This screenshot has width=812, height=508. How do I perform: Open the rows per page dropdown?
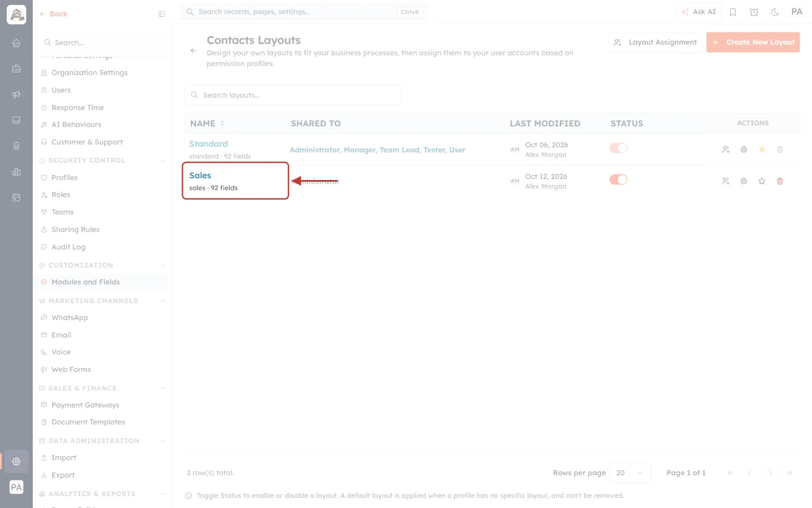point(630,473)
